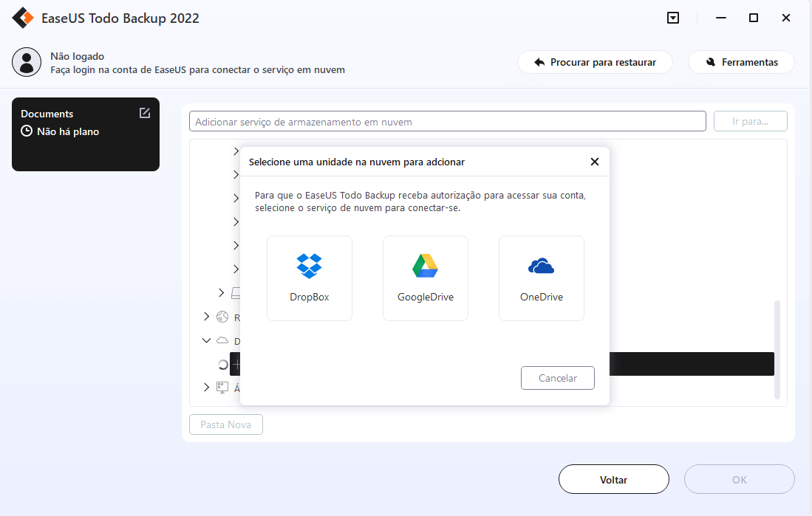Open the EaseUS title bar dropdown menu
The width and height of the screenshot is (812, 516).
point(672,18)
